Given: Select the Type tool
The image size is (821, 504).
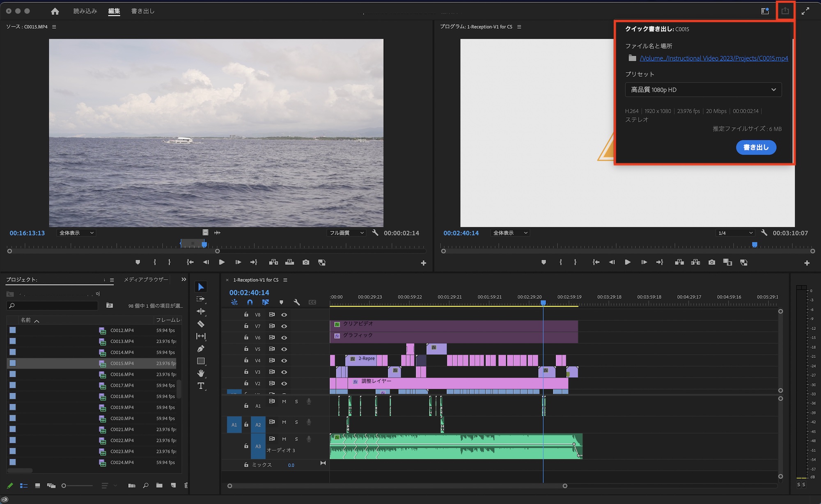Looking at the screenshot, I should click(201, 386).
